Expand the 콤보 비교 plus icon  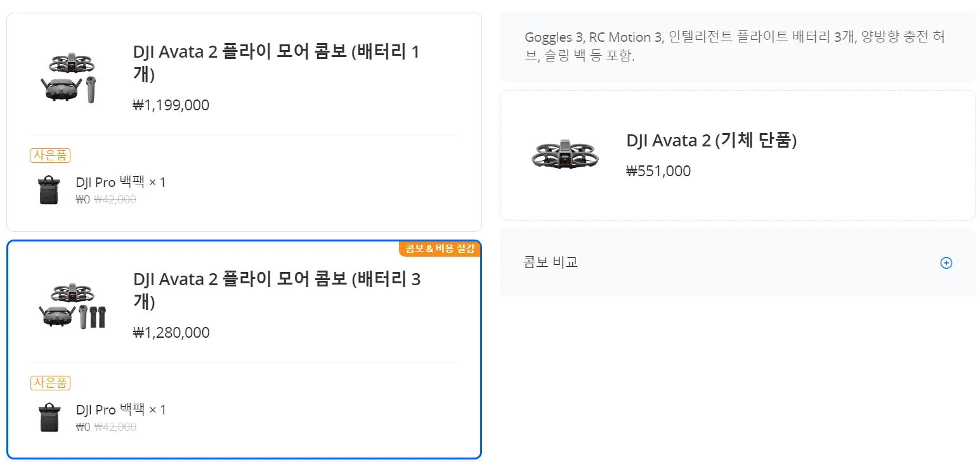pos(946,262)
